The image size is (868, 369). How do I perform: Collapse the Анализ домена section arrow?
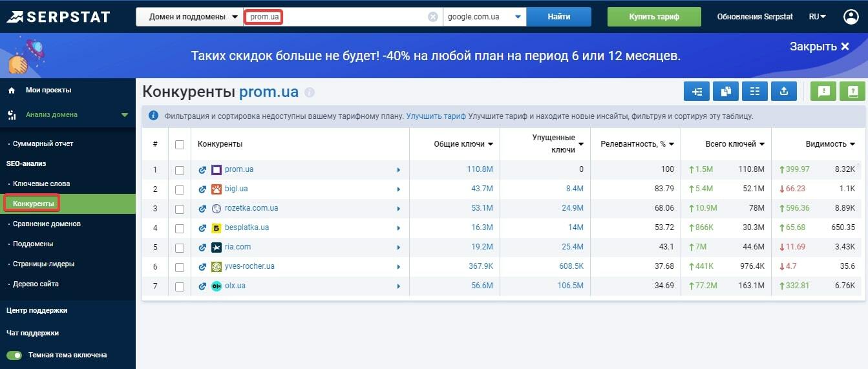coord(125,115)
